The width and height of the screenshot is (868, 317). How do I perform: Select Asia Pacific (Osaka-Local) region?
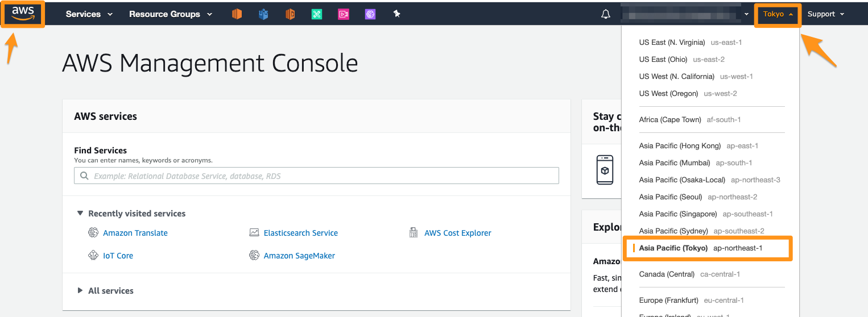pyautogui.click(x=711, y=180)
